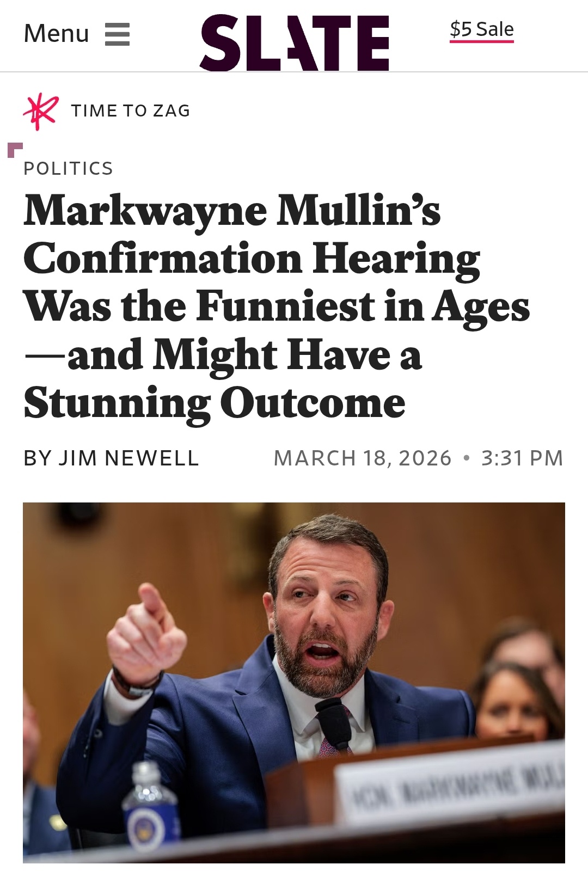
Task: Click the pink Time to Zag star icon
Action: [40, 112]
